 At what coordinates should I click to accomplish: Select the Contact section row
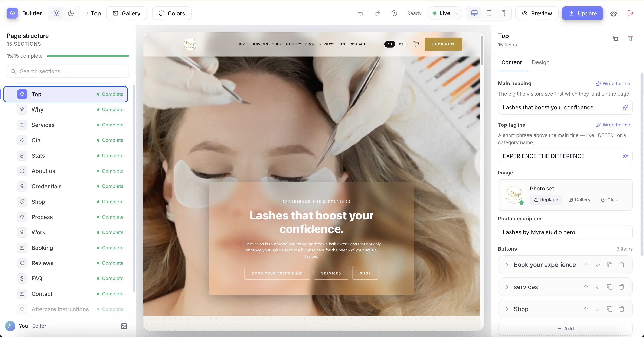[x=66, y=294]
